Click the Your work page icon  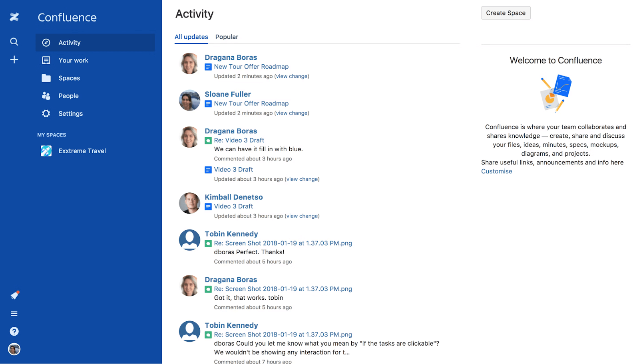click(x=46, y=60)
